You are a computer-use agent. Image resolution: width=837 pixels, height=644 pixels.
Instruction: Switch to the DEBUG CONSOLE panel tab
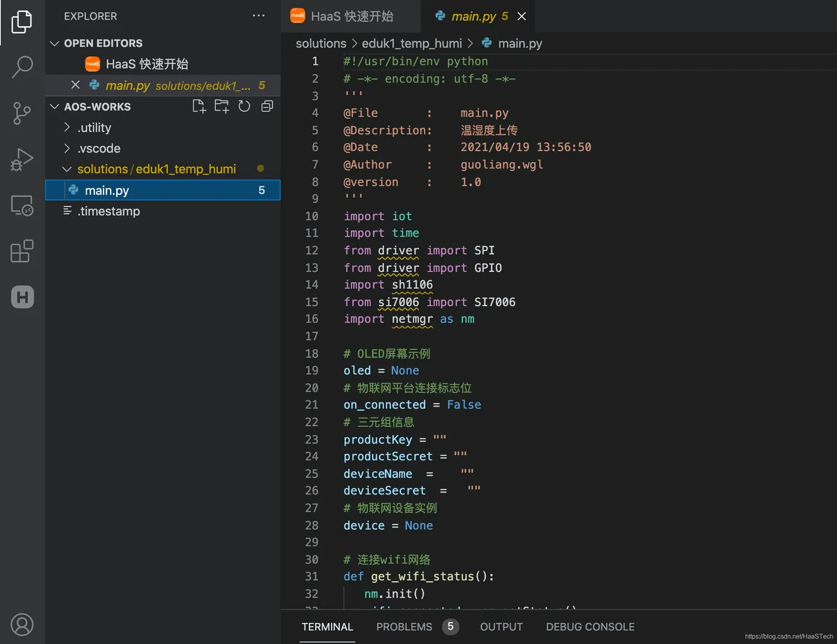pyautogui.click(x=590, y=627)
